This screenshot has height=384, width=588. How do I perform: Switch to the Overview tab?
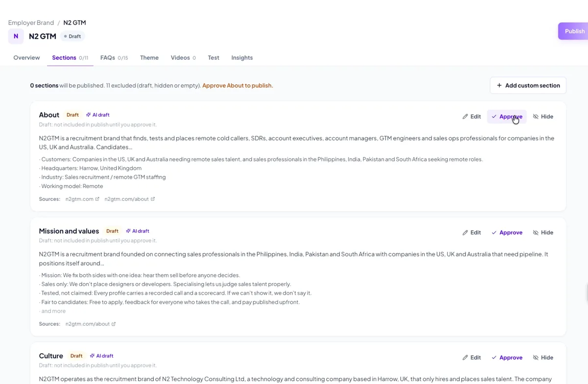pos(26,58)
